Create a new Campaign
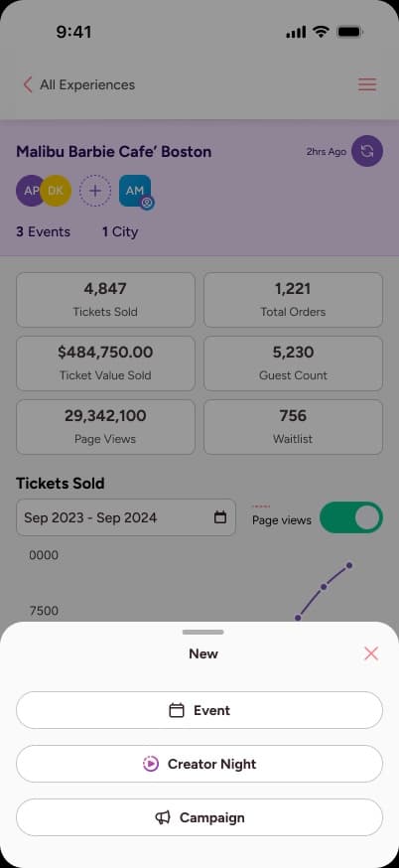 tap(199, 817)
